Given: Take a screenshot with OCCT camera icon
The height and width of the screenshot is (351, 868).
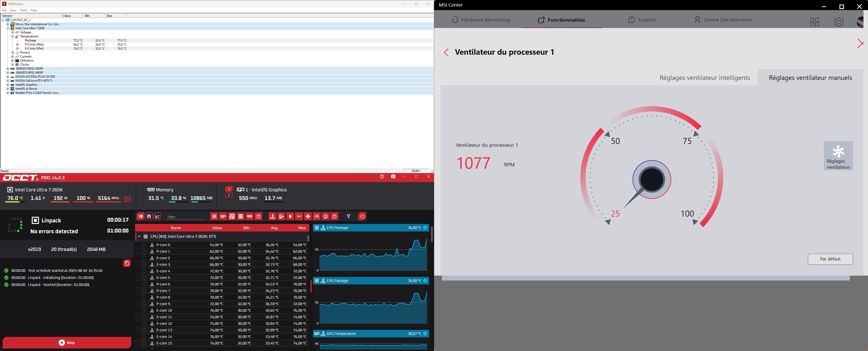Looking at the screenshot, I should click(x=393, y=177).
